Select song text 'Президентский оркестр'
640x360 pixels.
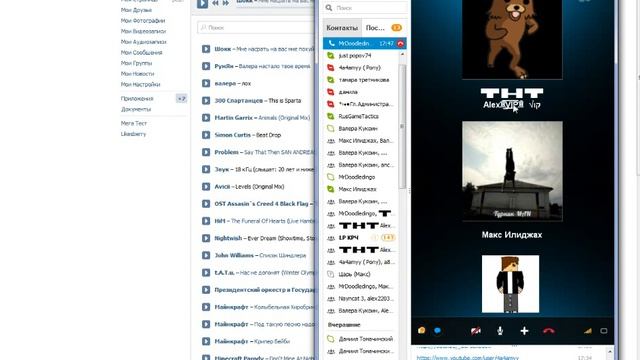point(264,290)
